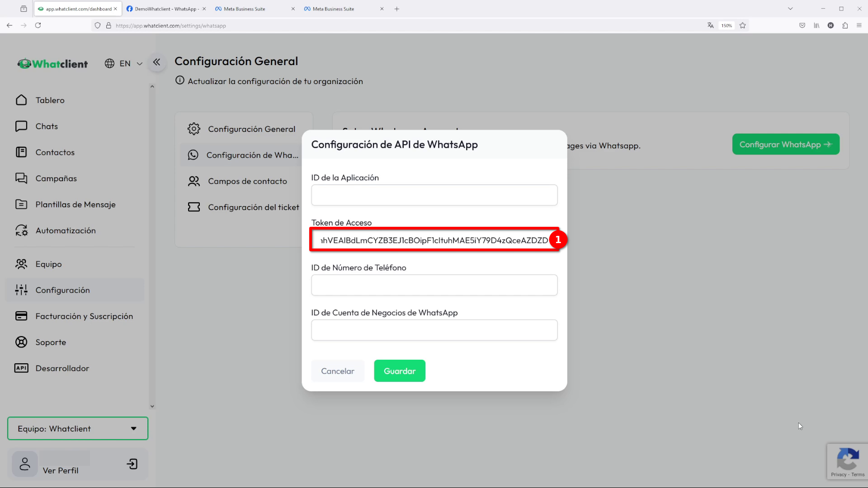Switch to the second Meta Business Suite tab
868x488 pixels.
pyautogui.click(x=343, y=9)
